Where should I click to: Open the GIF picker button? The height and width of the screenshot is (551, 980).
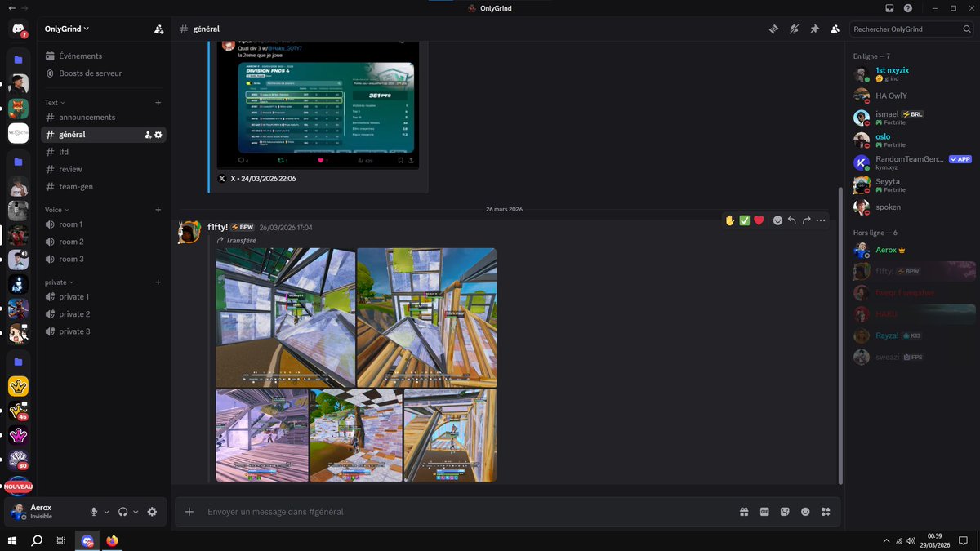pos(764,512)
